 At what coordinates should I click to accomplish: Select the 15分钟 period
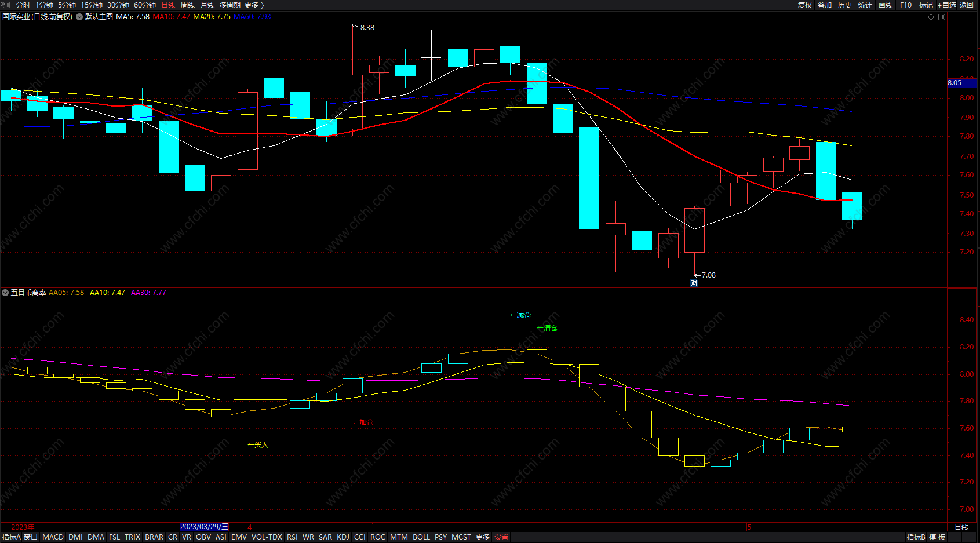[92, 5]
